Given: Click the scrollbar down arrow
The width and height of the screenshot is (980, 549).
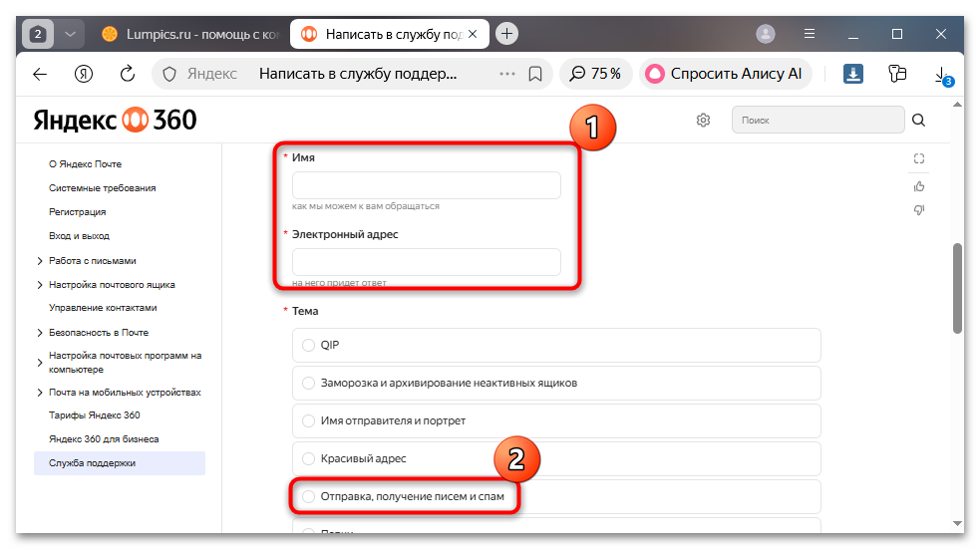Looking at the screenshot, I should [x=957, y=523].
